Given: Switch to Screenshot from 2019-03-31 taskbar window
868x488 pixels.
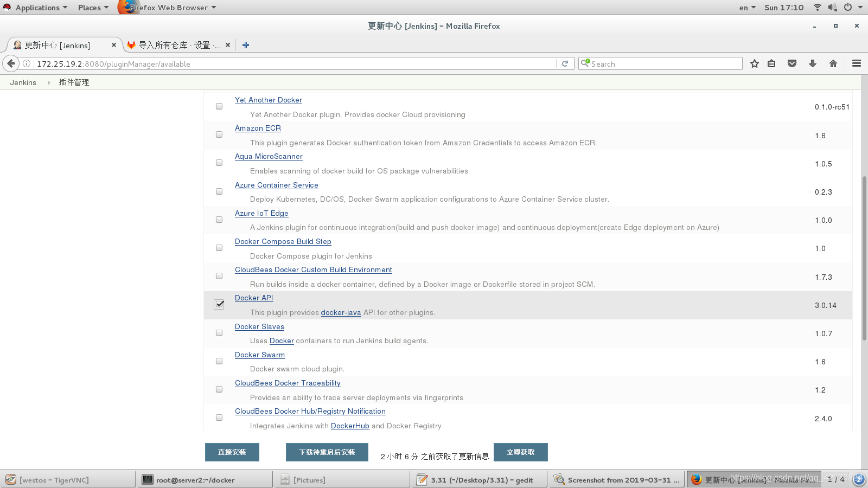Looking at the screenshot, I should point(617,480).
